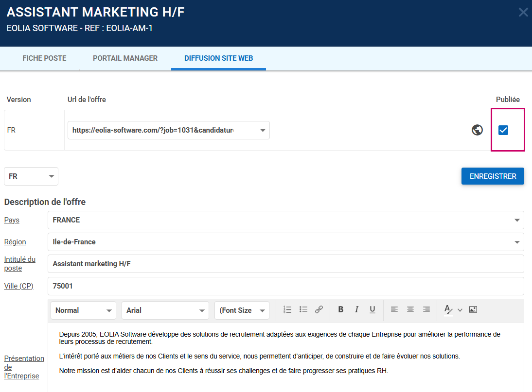Screen dimensions: 532x392
Task: Toggle underline formatting
Action: click(372, 309)
